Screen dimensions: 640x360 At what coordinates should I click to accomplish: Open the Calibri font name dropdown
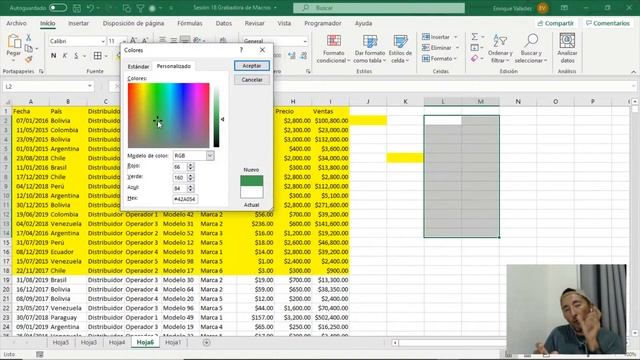coord(102,41)
